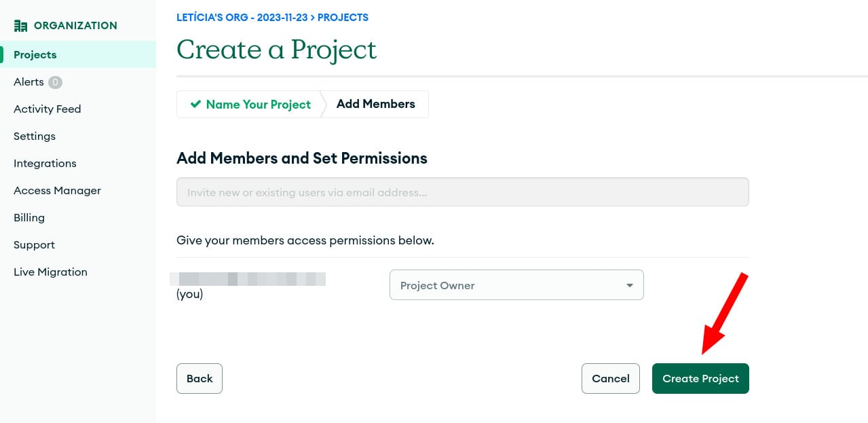Click the dropdown arrow for member permissions
The width and height of the screenshot is (868, 423).
click(630, 285)
